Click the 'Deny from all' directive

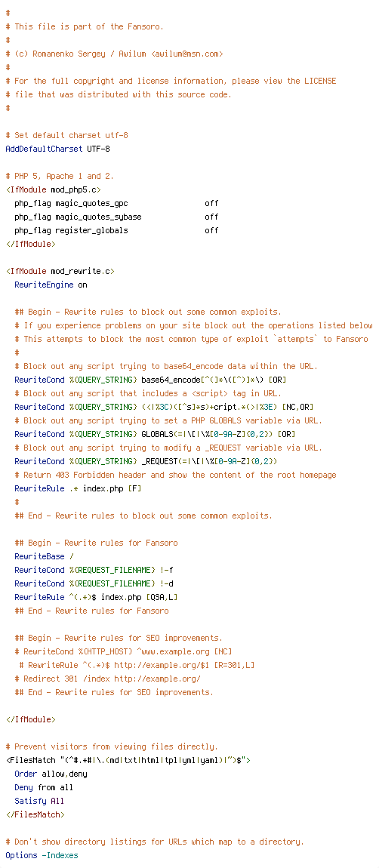coord(44,787)
